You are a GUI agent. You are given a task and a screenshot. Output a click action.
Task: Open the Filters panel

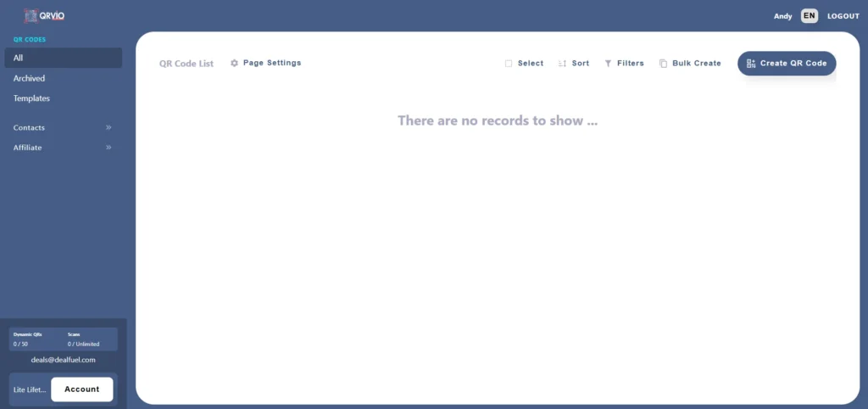[624, 63]
